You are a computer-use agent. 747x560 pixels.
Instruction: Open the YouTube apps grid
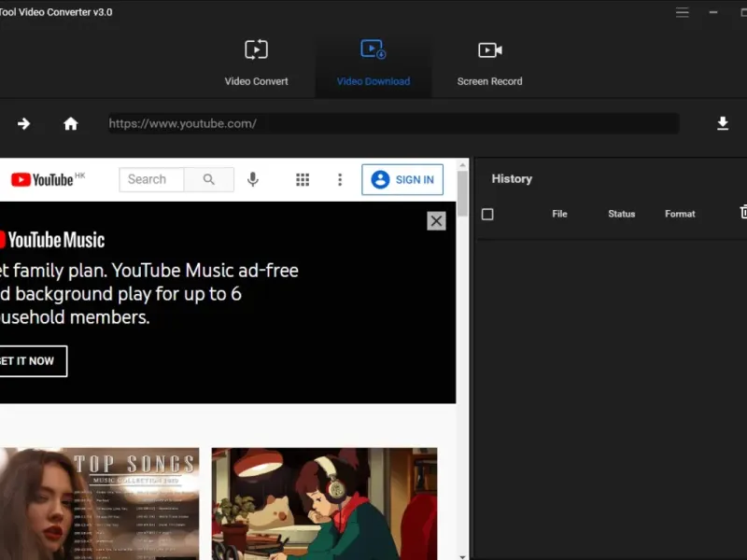303,180
